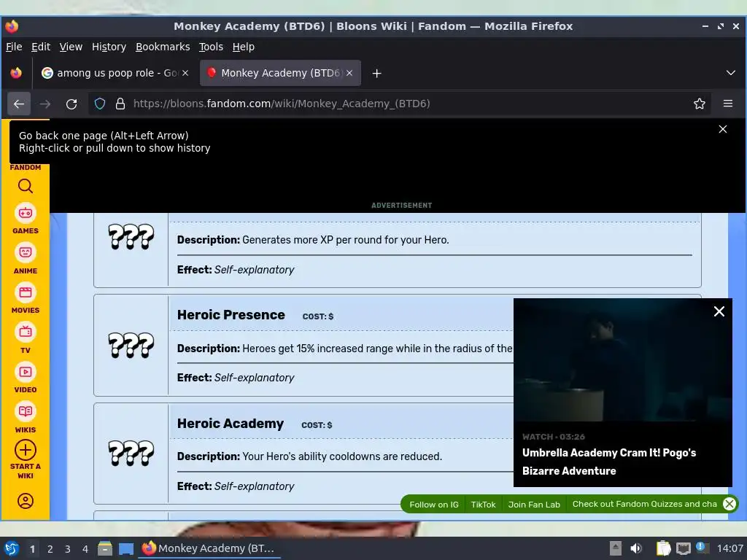747x560 pixels.
Task: Click the 14:07 taskbar clock
Action: tap(729, 548)
